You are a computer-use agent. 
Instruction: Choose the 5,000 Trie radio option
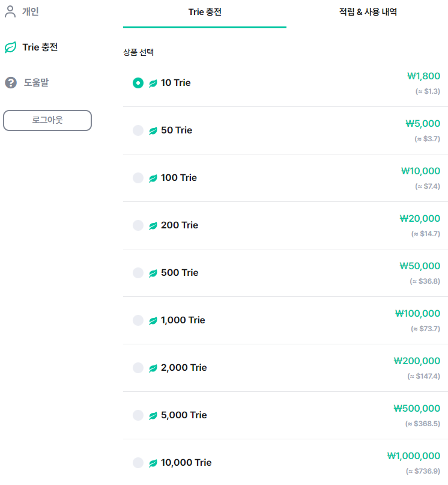click(x=138, y=415)
